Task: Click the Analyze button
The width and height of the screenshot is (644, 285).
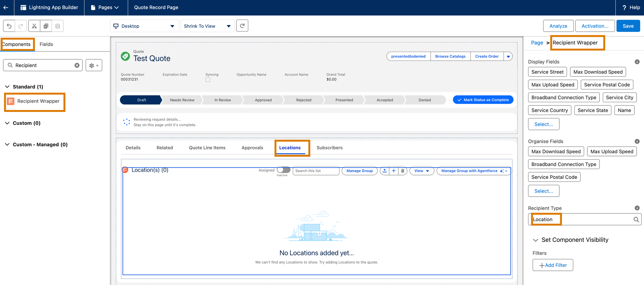Action: pos(558,26)
